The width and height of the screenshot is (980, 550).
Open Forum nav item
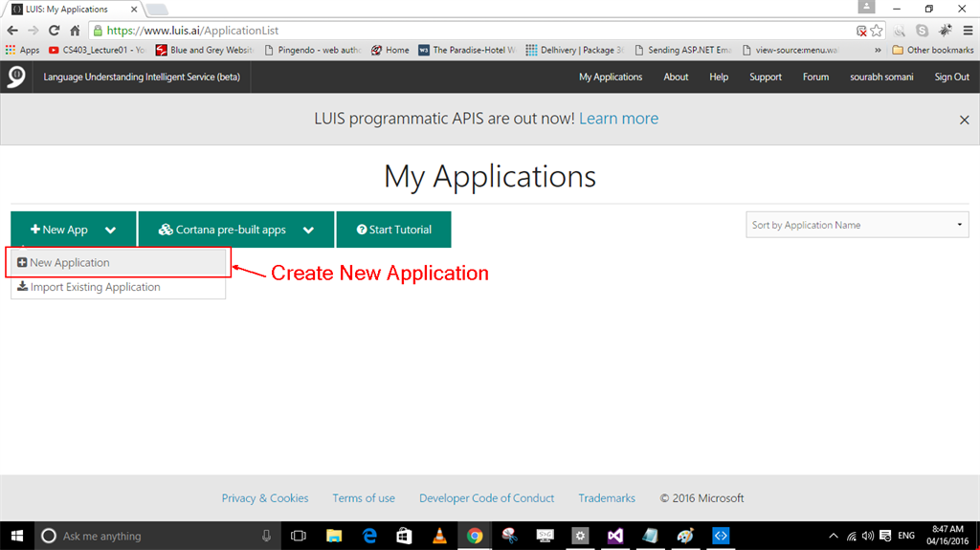click(x=815, y=77)
